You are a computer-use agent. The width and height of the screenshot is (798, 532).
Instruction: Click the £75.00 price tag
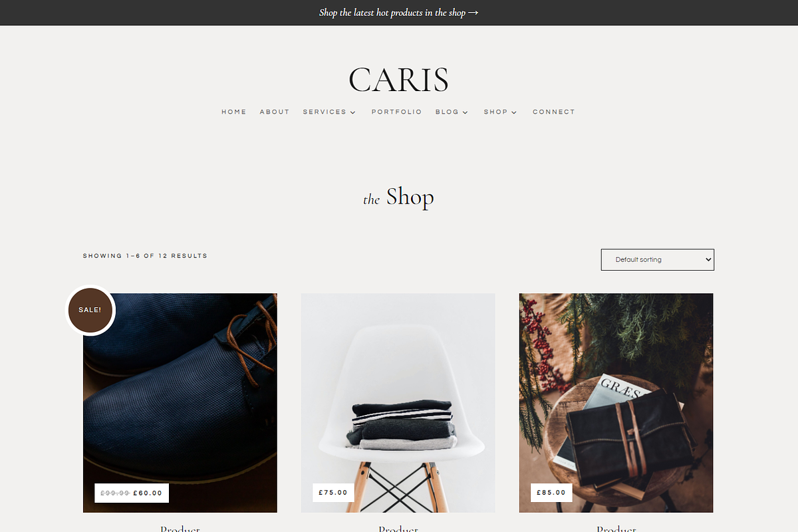click(x=333, y=493)
